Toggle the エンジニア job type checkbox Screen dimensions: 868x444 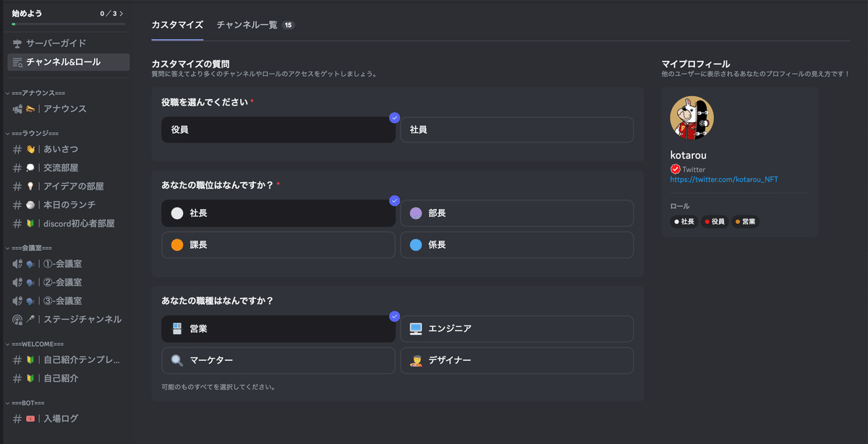(517, 329)
